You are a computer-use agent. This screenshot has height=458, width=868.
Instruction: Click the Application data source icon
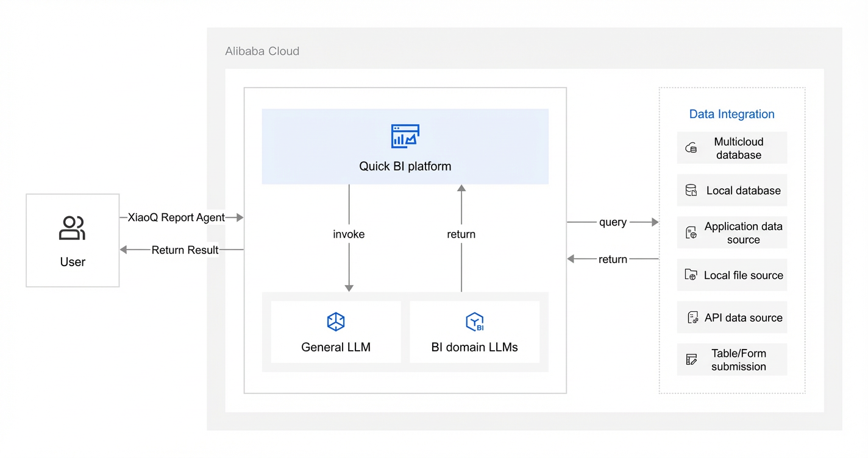[691, 233]
